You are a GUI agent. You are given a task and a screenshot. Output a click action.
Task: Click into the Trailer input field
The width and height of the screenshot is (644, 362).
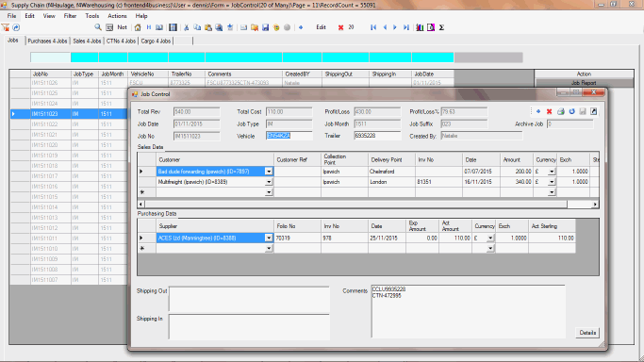(377, 136)
